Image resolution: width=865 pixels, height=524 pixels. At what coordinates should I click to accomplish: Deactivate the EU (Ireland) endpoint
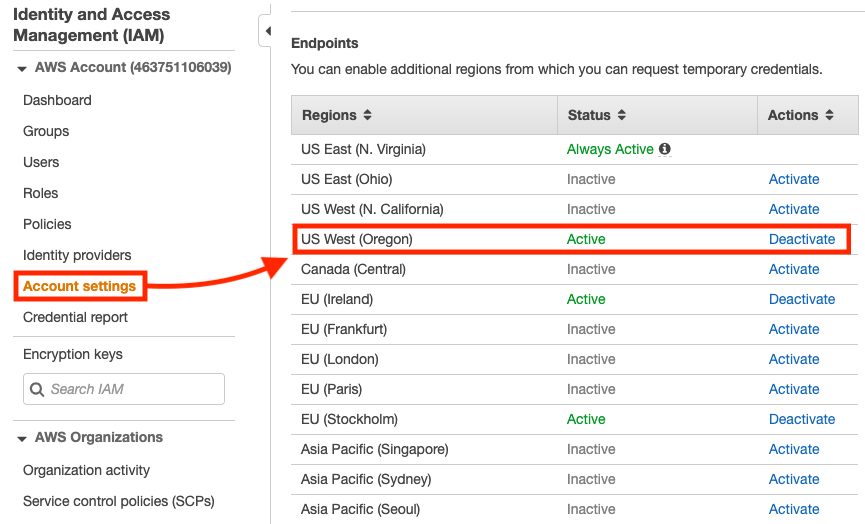coord(802,299)
